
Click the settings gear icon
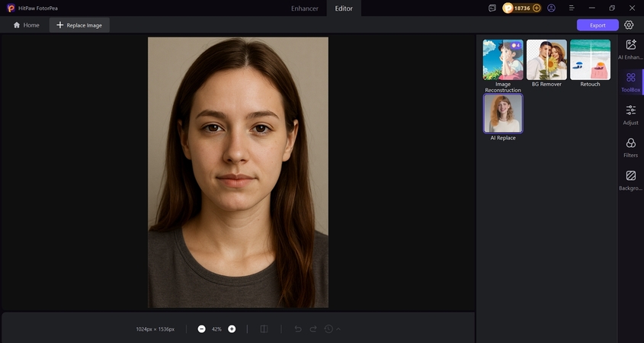tap(629, 25)
